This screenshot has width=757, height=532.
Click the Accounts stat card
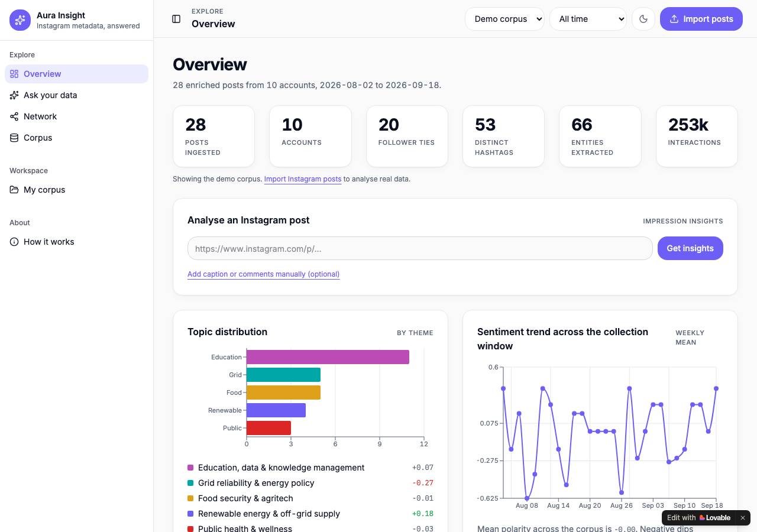coord(310,137)
